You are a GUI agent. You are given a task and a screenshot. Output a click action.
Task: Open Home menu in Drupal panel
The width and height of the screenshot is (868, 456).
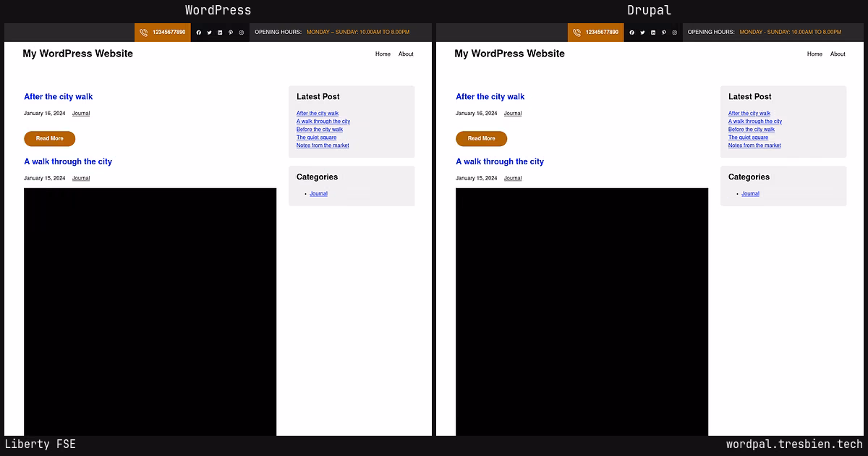pos(814,54)
